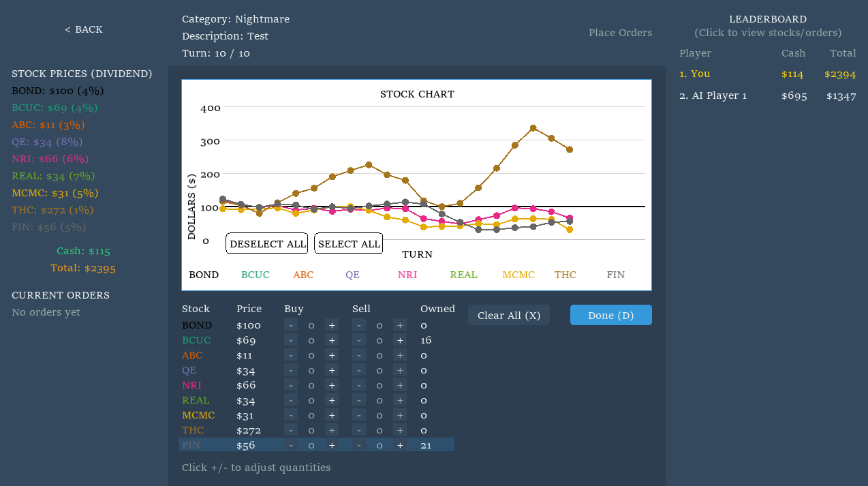Toggle BOND line in chart legend
The width and height of the screenshot is (868, 486).
pyautogui.click(x=204, y=275)
